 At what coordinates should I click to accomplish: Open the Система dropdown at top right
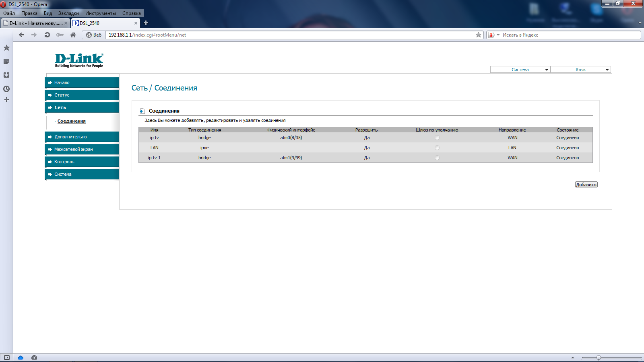(520, 70)
